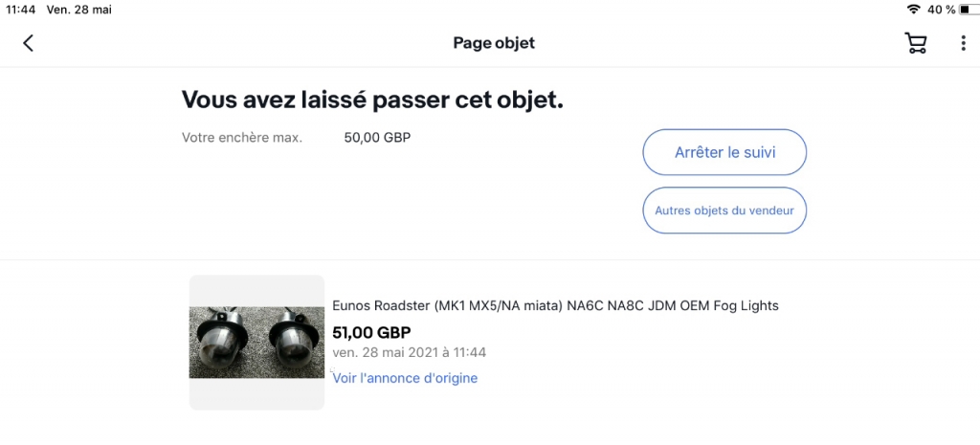Screen dimensions: 980x445
Task: Open the three-dot more options menu
Action: coord(963,43)
